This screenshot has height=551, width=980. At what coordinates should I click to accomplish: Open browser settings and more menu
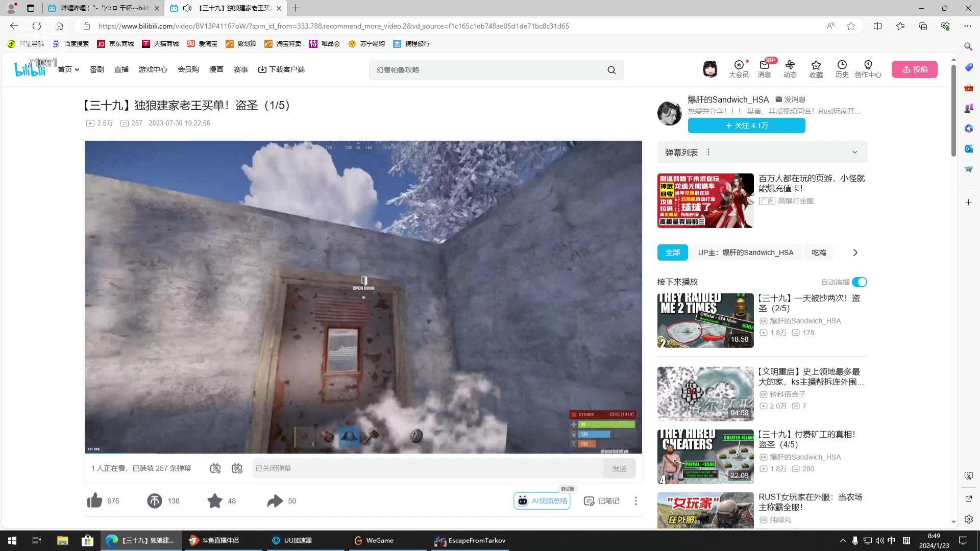(968, 26)
